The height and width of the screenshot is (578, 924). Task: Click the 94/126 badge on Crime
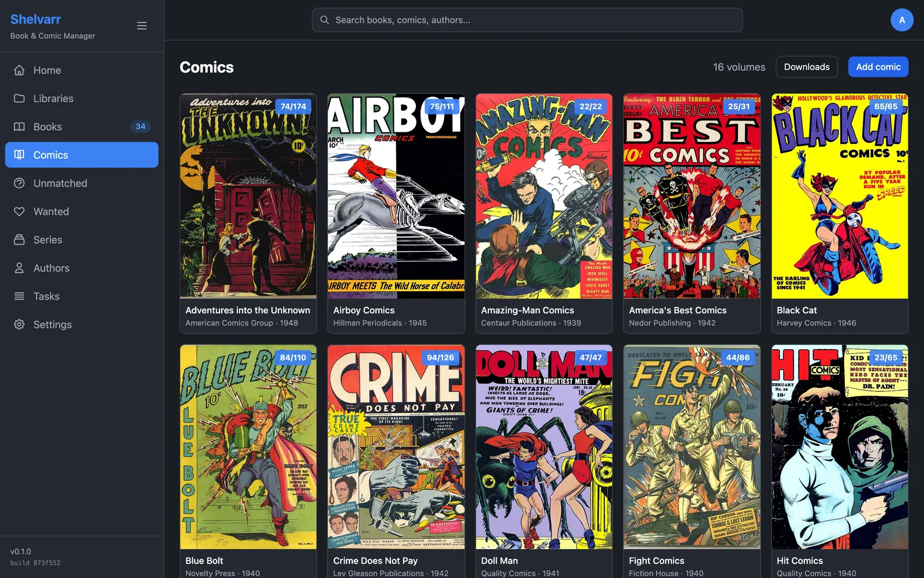pos(441,357)
